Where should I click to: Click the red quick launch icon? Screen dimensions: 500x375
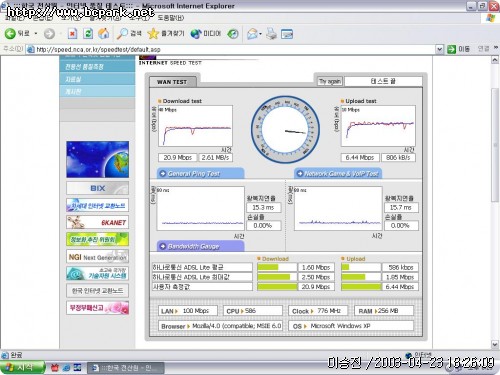(55, 368)
